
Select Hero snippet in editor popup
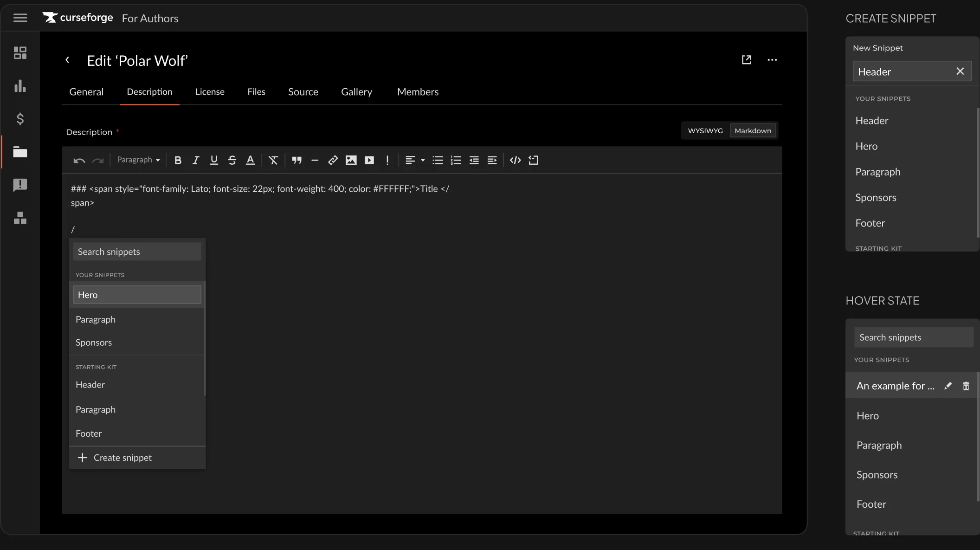(x=137, y=295)
